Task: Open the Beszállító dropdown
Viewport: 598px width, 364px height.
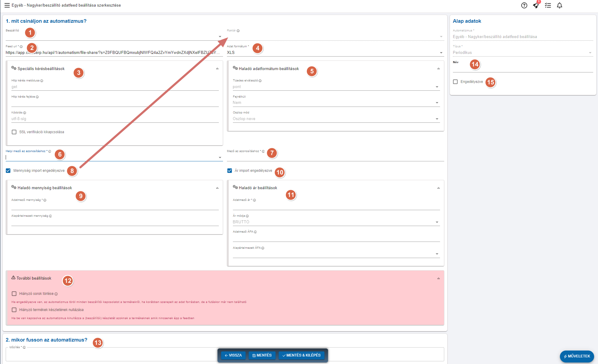Action: tap(114, 37)
